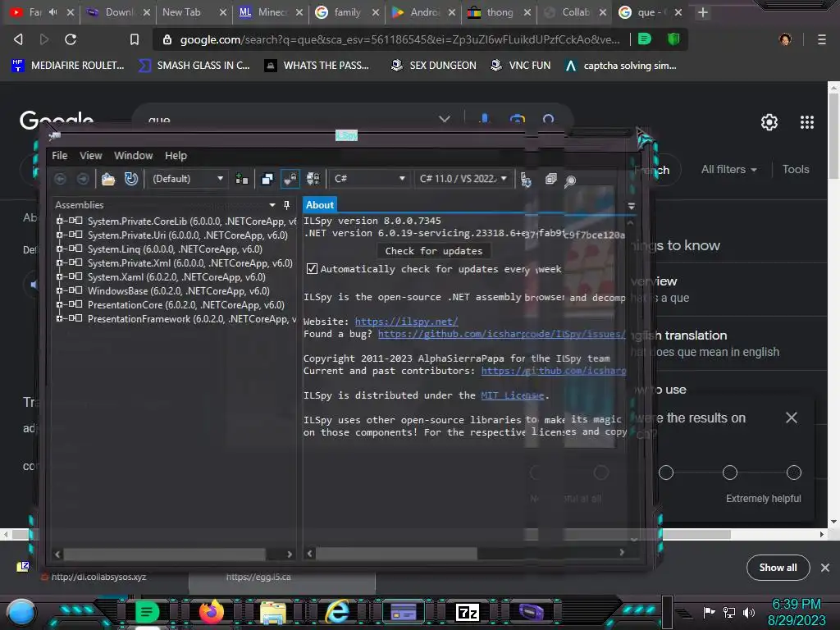Open the ILSpy GitHub issues link

[501, 334]
